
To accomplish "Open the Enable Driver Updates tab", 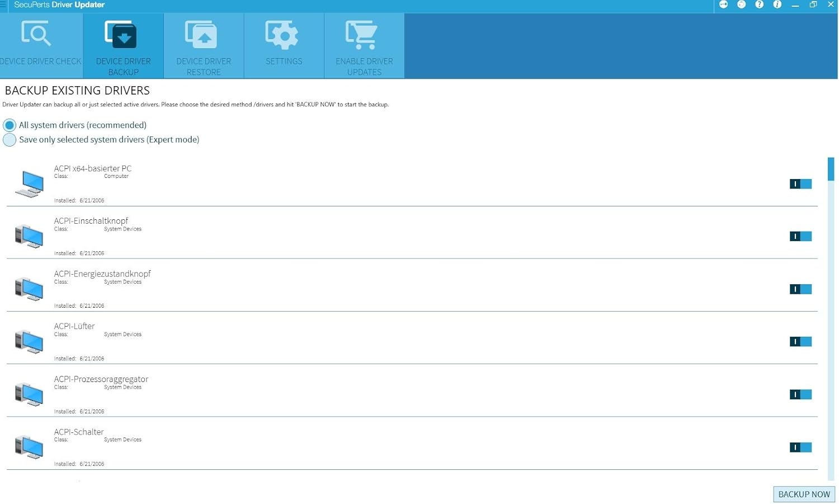I will 364,46.
